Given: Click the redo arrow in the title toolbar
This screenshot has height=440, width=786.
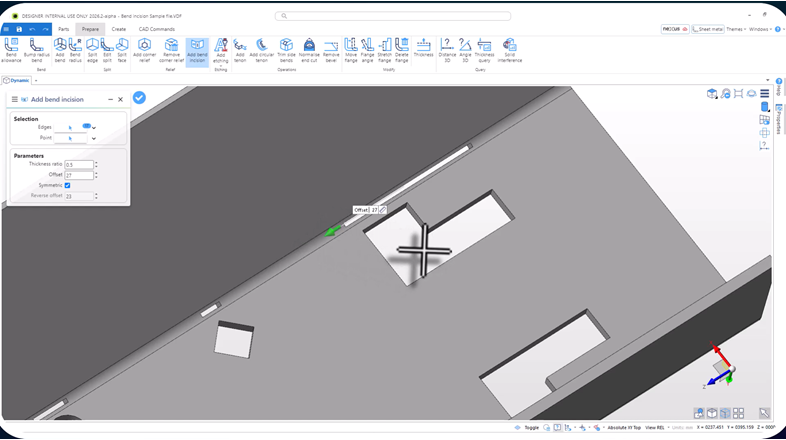Looking at the screenshot, I should [45, 29].
